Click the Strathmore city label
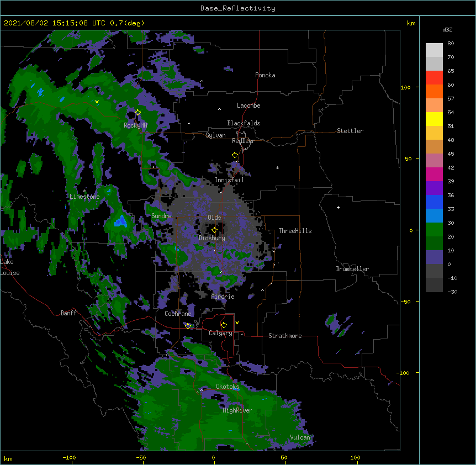This screenshot has height=465, width=476. 285,336
